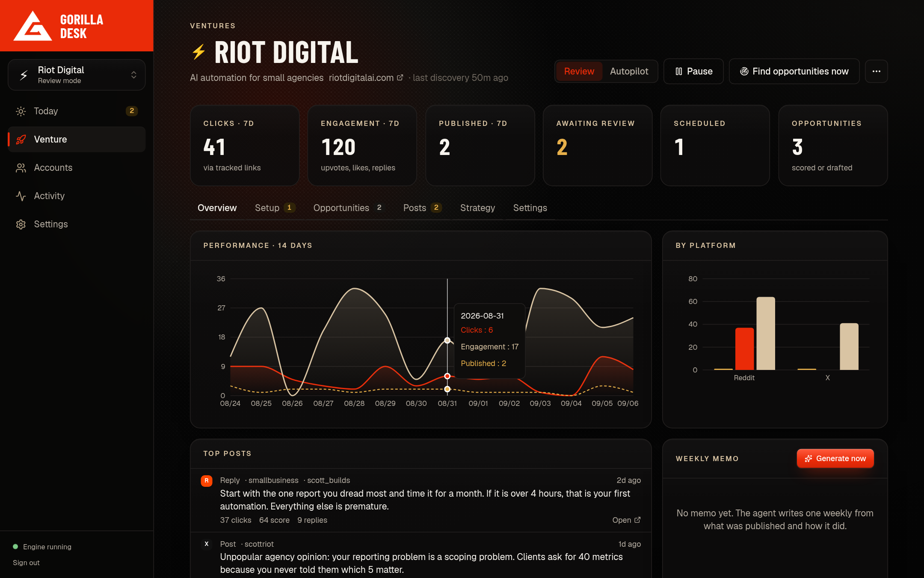924x578 pixels.
Task: Click the pulse icon beside Activity
Action: pyautogui.click(x=21, y=196)
